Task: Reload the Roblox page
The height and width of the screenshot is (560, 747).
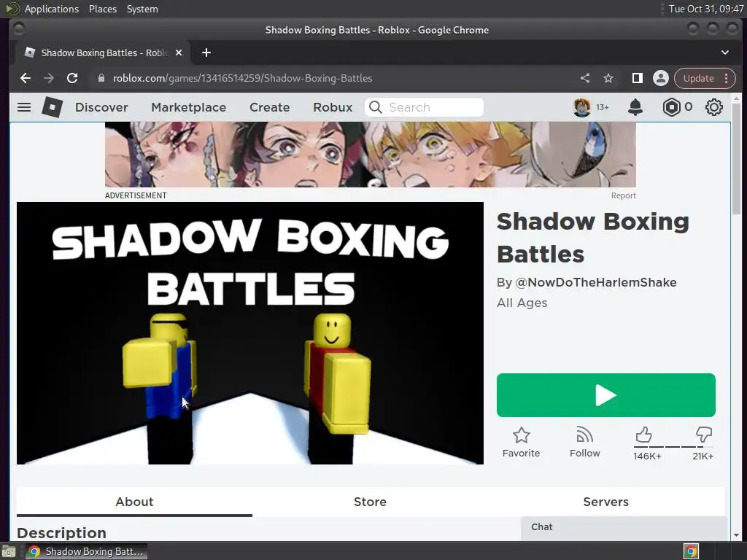Action: 72,78
